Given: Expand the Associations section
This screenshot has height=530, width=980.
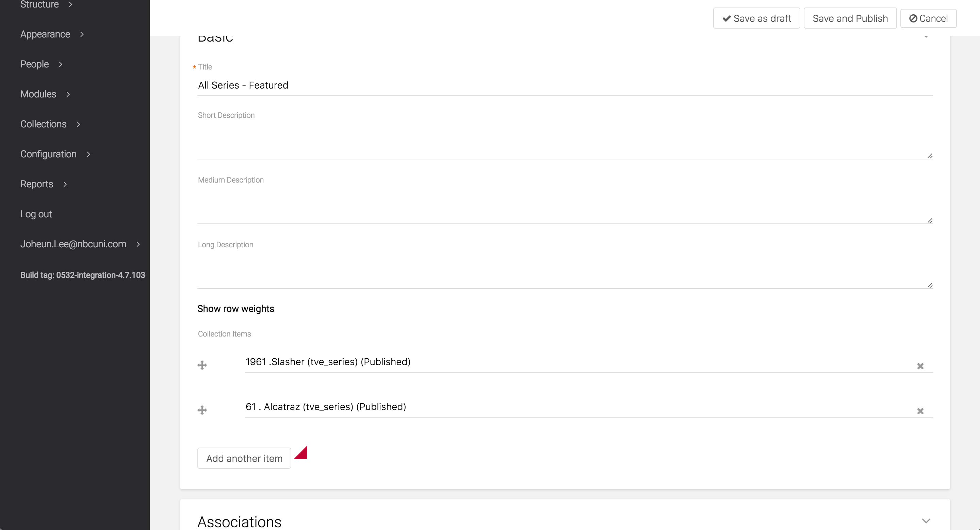Looking at the screenshot, I should [926, 521].
